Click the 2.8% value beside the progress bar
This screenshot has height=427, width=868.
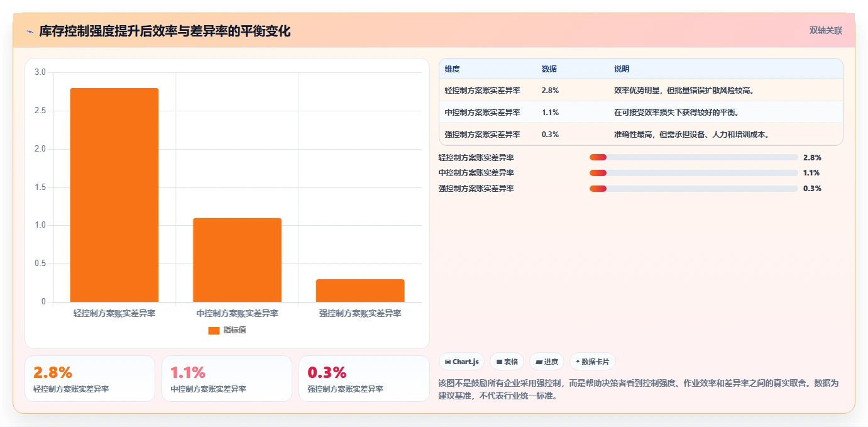click(x=812, y=158)
